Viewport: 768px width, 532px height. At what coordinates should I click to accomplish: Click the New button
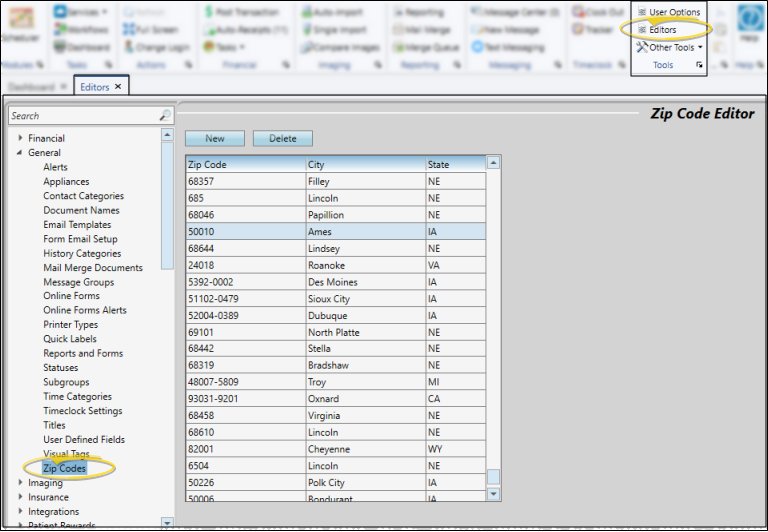pyautogui.click(x=214, y=139)
